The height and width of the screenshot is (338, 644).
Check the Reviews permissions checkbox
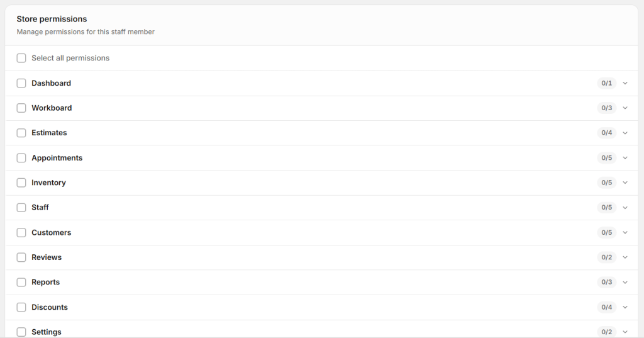click(x=21, y=257)
